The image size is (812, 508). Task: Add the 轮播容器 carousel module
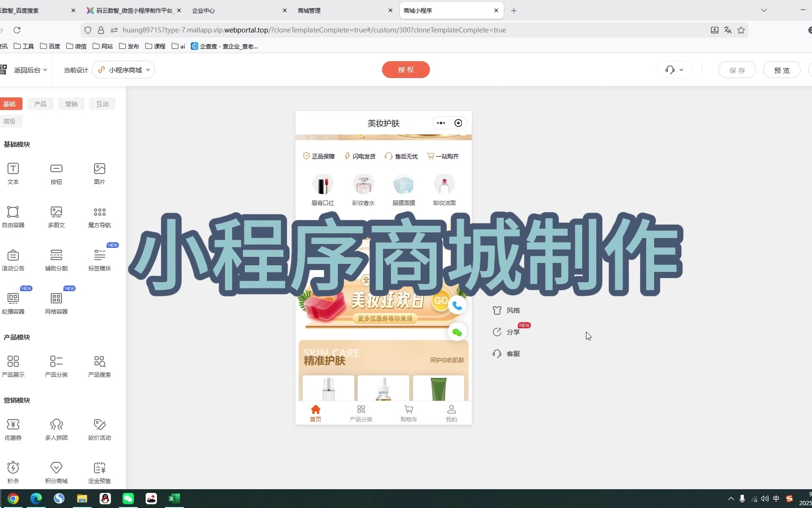coord(13,303)
